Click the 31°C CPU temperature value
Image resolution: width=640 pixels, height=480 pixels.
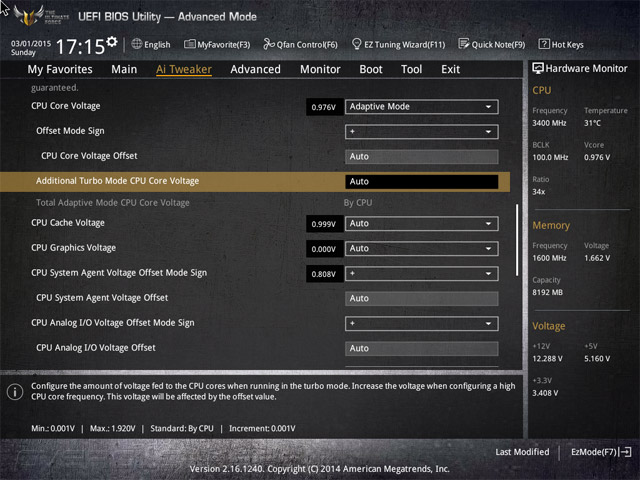tap(592, 123)
